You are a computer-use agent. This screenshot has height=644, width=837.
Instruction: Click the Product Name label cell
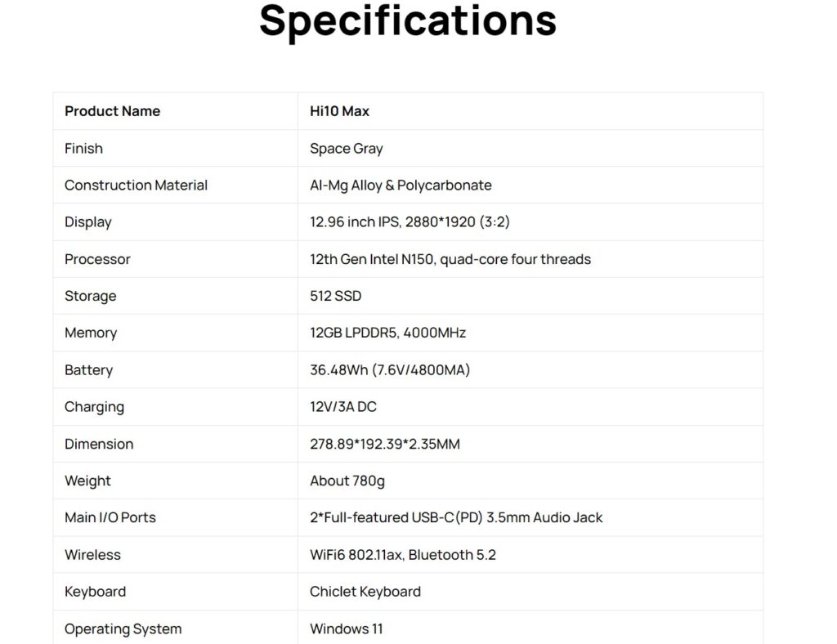tap(112, 111)
